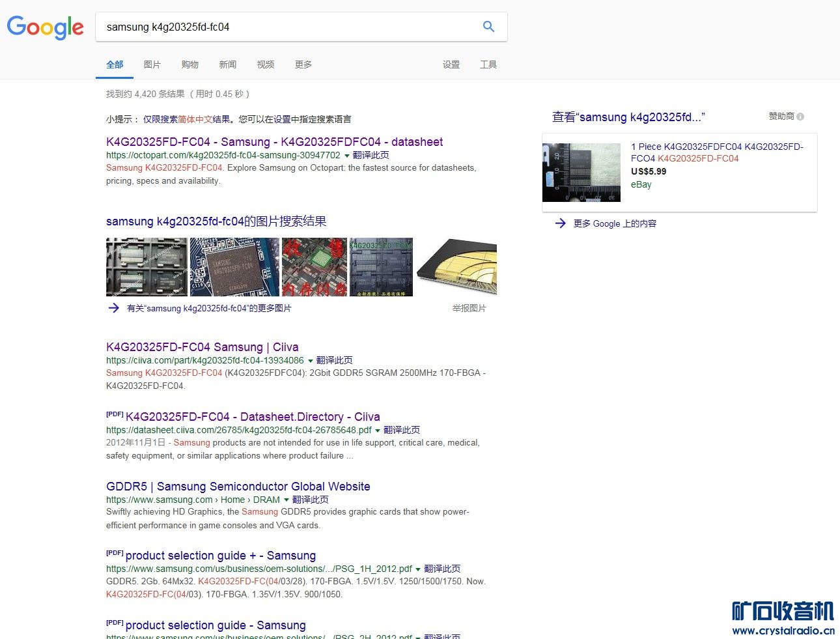This screenshot has width=840, height=639.
Task: Open Datasheet.Directory - Ciiva PDF result
Action: pos(253,417)
